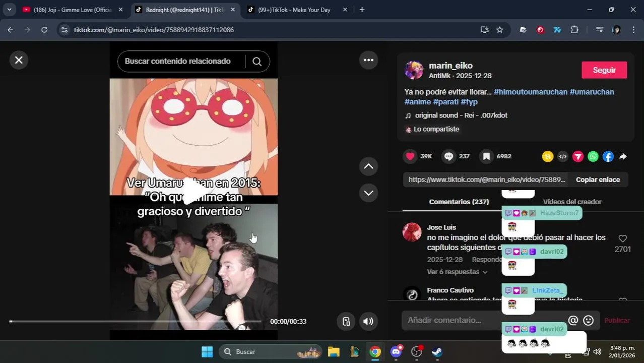Viewport: 644px width, 363px height.
Task: Open the Chrome profile avatar
Action: tap(616, 30)
